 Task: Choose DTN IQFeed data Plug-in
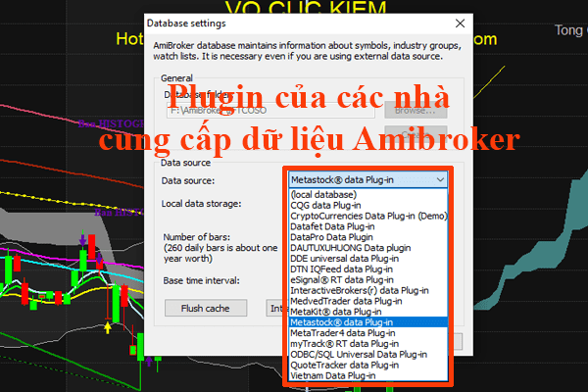click(367, 269)
